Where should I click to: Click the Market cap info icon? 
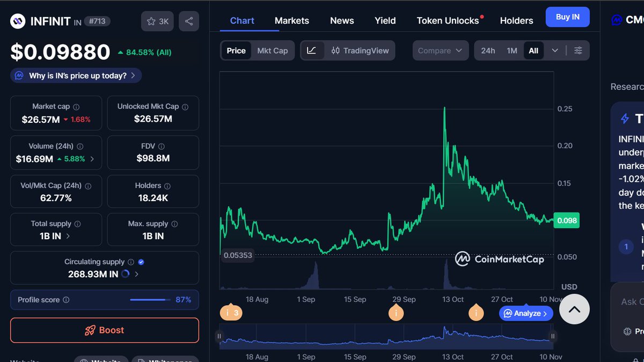pyautogui.click(x=76, y=107)
